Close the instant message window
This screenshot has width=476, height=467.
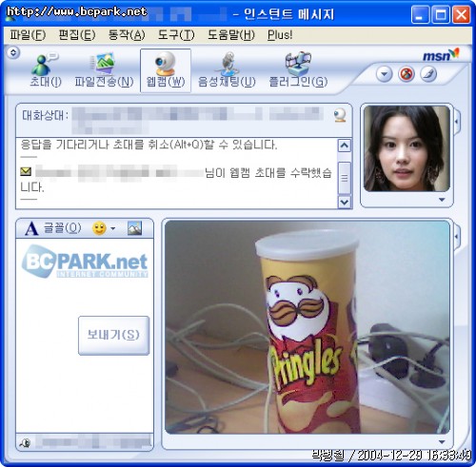[461, 14]
